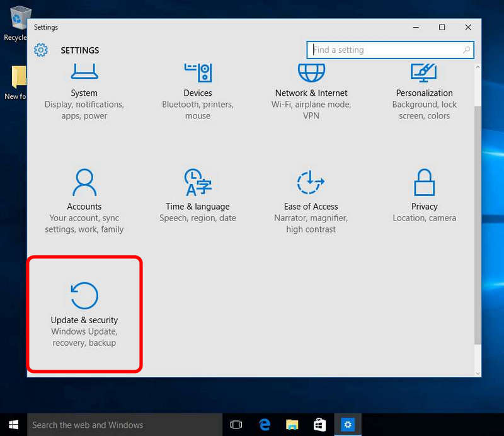Open Task View on the taskbar
This screenshot has height=436, width=504.
[236, 425]
